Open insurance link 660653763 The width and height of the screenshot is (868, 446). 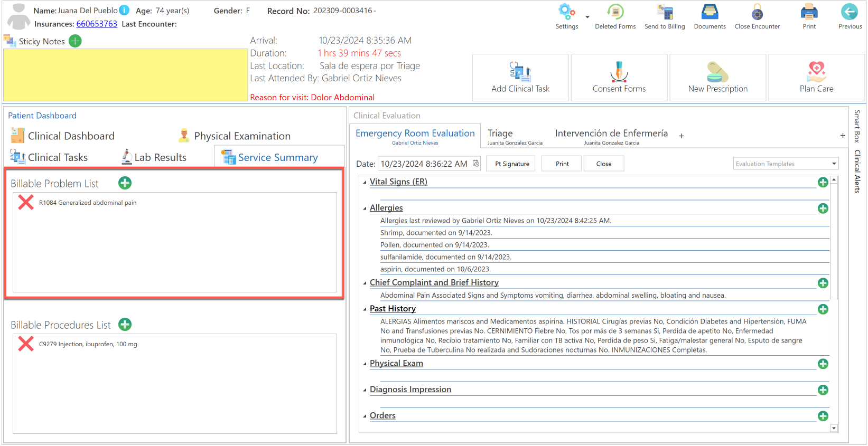point(97,24)
